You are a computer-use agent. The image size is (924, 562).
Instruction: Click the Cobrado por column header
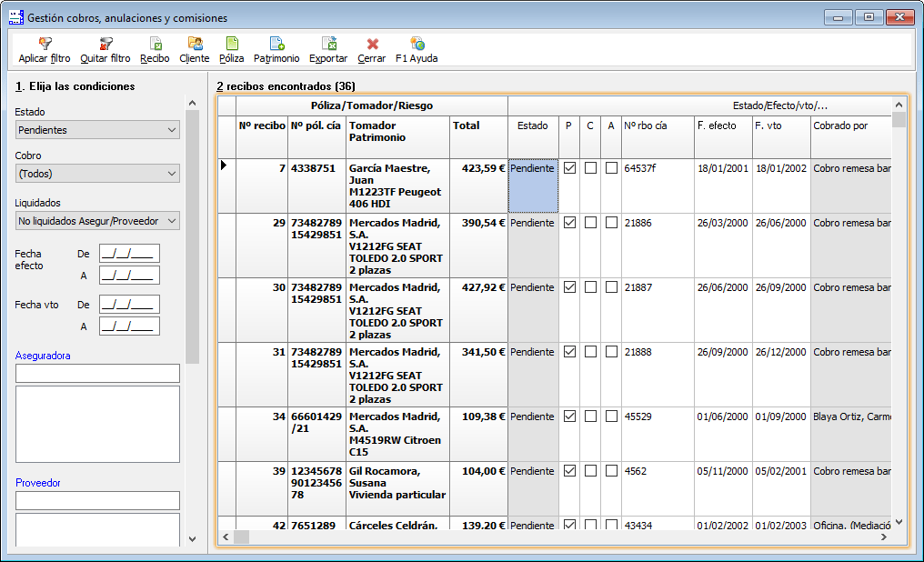tap(851, 137)
